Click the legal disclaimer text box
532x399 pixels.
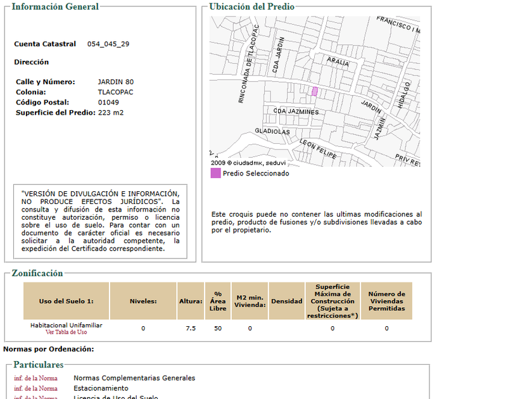click(x=100, y=222)
